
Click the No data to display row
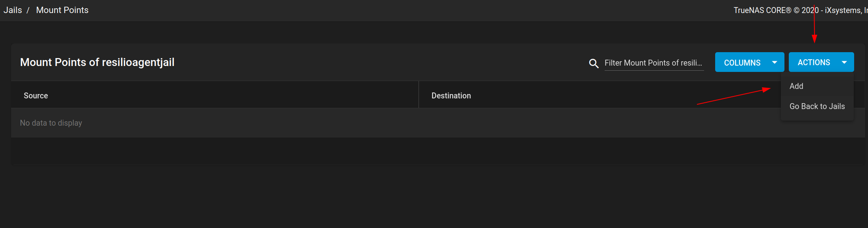51,123
